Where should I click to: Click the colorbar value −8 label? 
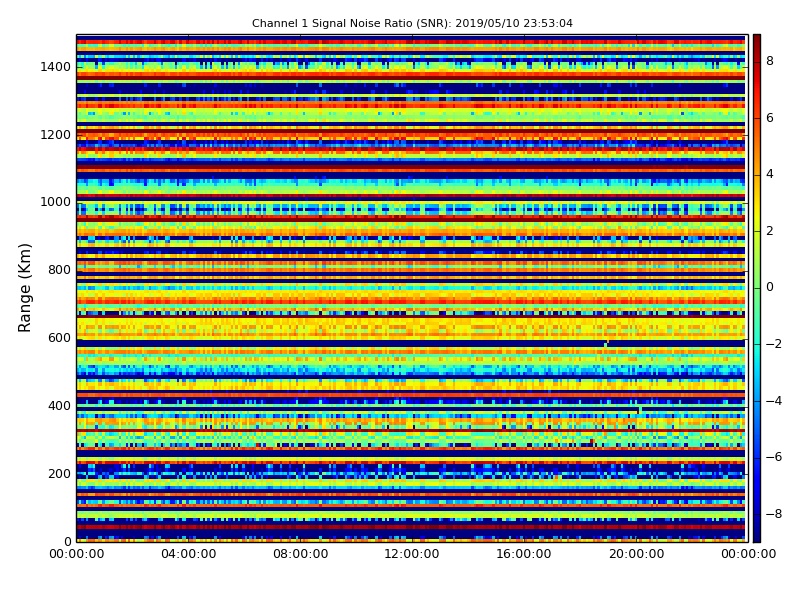[x=774, y=514]
